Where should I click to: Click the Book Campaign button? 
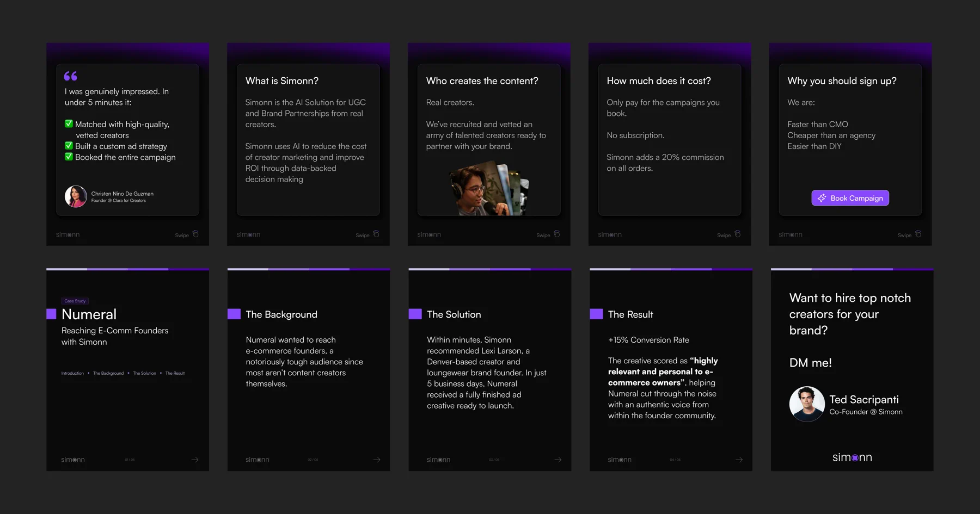(x=850, y=198)
